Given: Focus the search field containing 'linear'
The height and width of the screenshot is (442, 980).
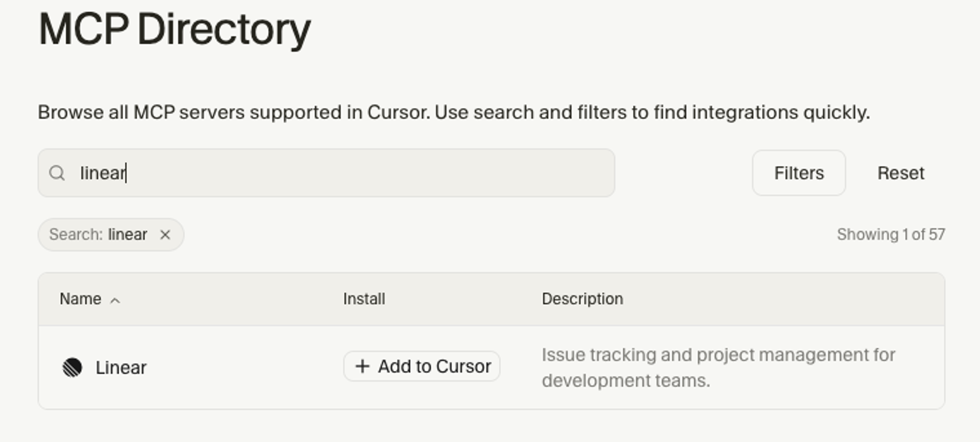Looking at the screenshot, I should click(x=103, y=173).
